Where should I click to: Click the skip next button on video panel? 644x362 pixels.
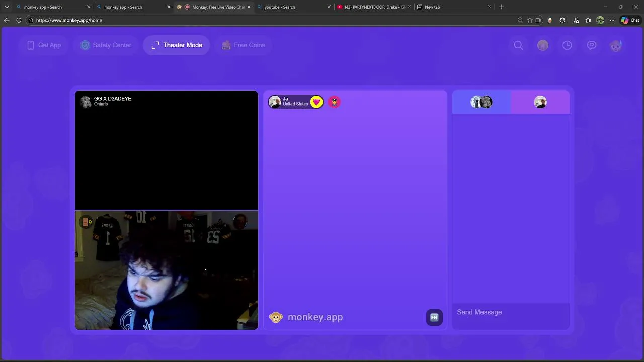pos(434,317)
